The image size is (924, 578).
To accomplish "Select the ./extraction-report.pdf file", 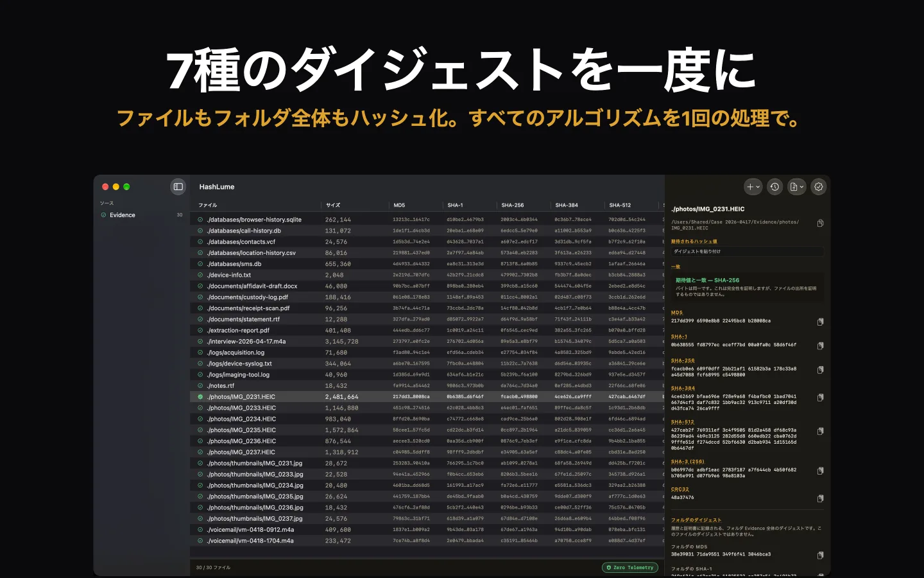I will pos(427,330).
